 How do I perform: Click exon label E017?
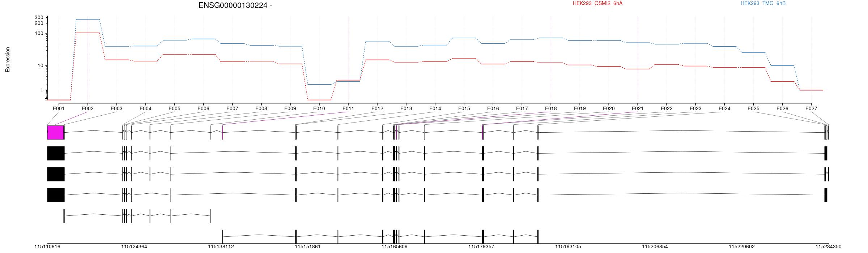pyautogui.click(x=522, y=108)
